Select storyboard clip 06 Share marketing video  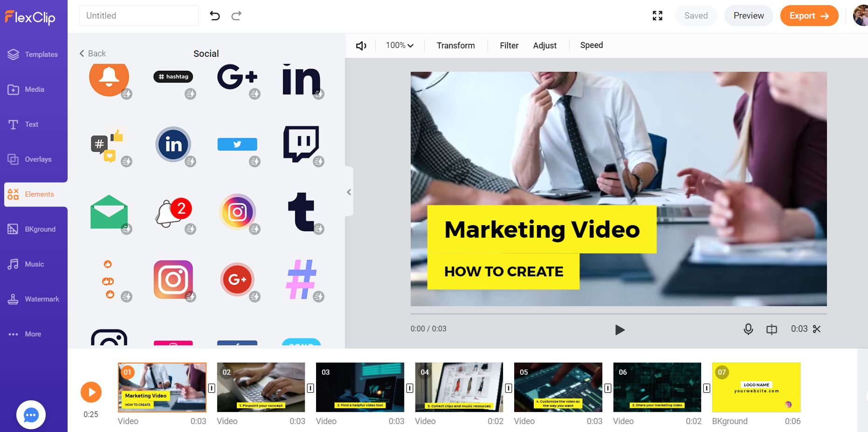point(657,387)
